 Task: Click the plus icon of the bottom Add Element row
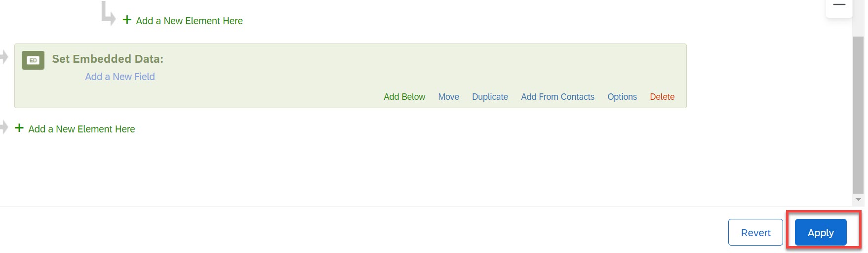pyautogui.click(x=19, y=128)
